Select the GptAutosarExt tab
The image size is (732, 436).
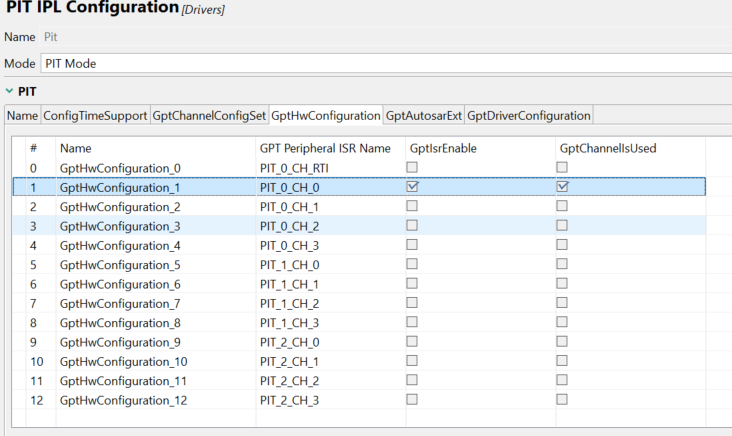tap(424, 115)
